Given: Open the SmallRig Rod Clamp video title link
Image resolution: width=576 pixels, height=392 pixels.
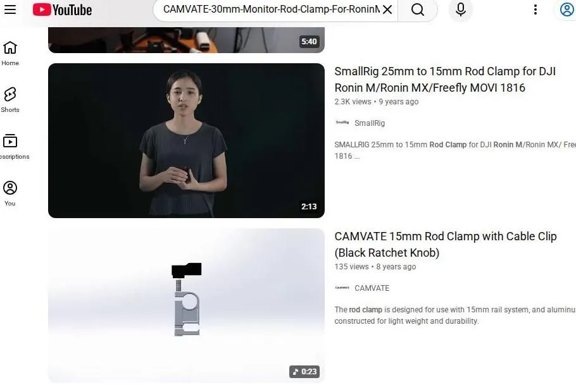Looking at the screenshot, I should click(444, 79).
